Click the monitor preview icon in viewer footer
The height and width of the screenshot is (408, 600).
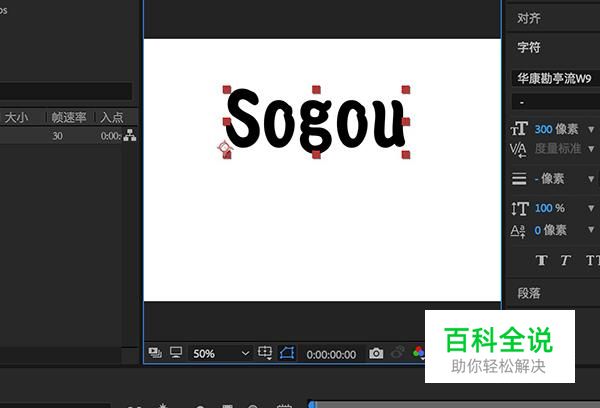click(x=176, y=353)
